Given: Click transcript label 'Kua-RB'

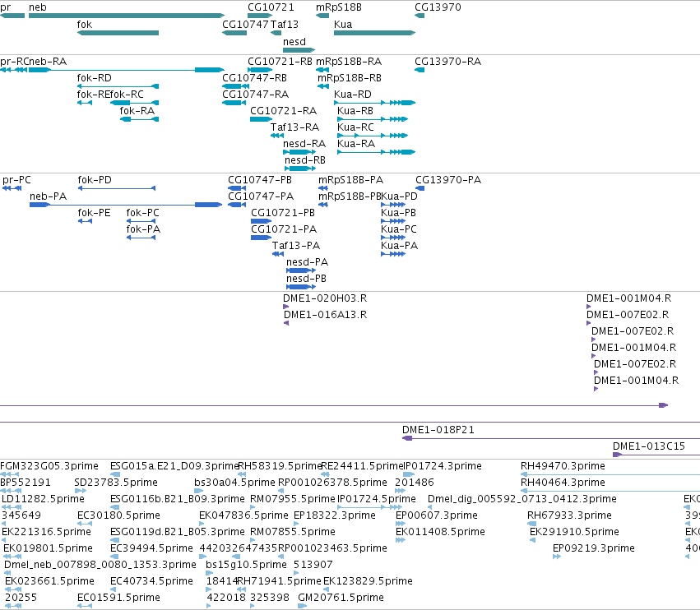Looking at the screenshot, I should [355, 110].
